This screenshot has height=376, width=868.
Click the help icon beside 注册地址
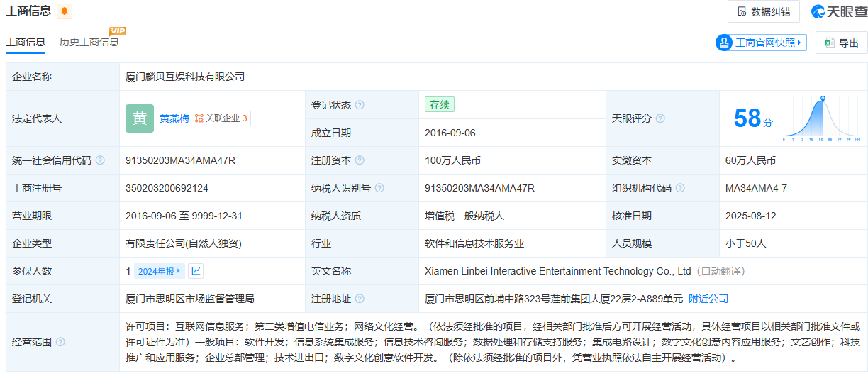tap(360, 299)
